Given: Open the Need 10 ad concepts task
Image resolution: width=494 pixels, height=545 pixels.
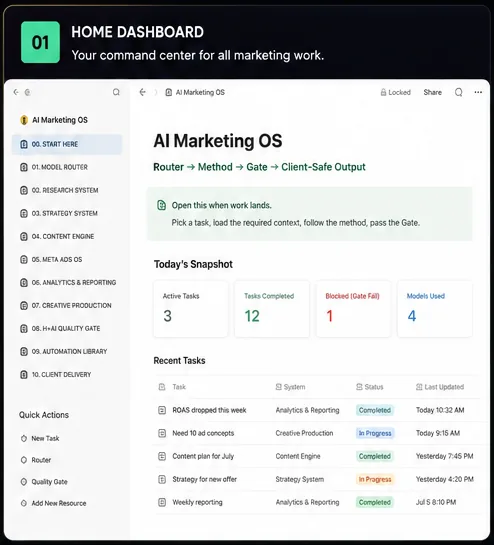Looking at the screenshot, I should pyautogui.click(x=203, y=433).
